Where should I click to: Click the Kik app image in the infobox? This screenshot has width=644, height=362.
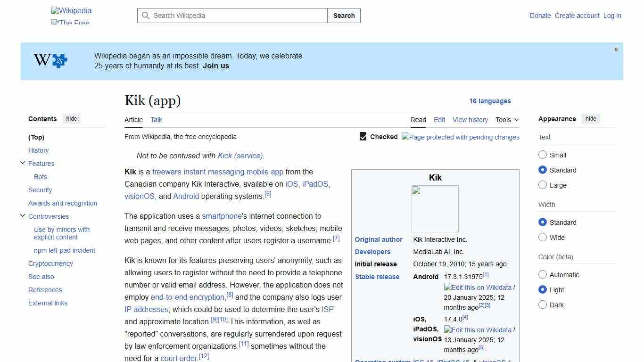click(x=435, y=208)
